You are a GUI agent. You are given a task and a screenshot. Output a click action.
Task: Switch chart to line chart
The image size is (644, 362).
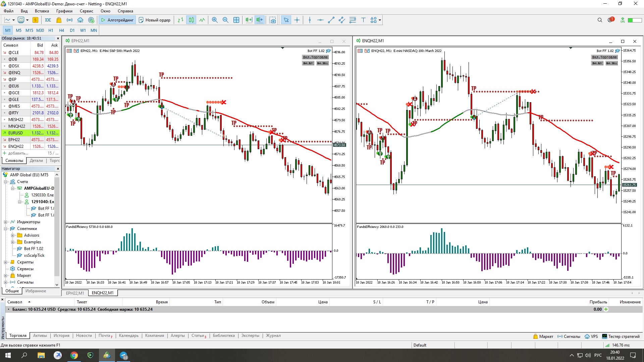202,20
